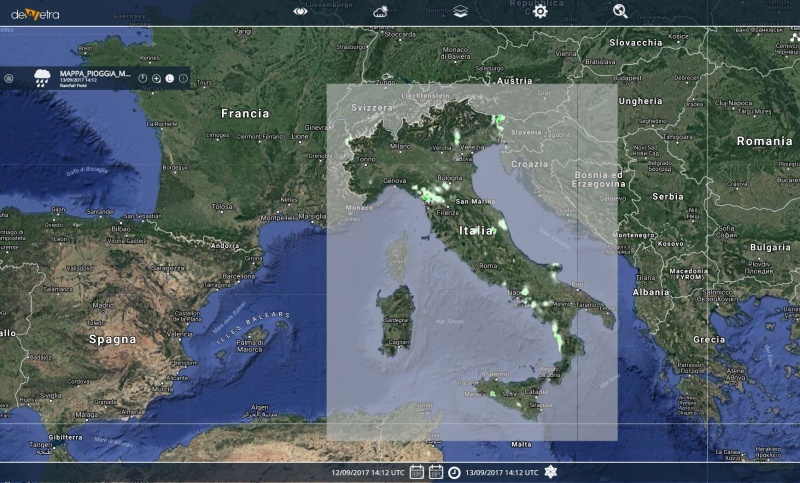
Task: Open the clock time selector
Action: (x=453, y=472)
